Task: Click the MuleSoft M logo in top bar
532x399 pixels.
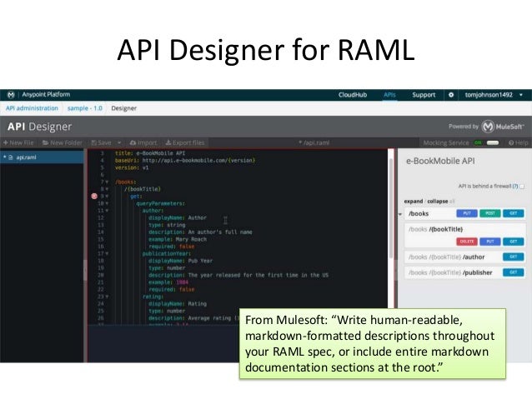Action: 11,95
